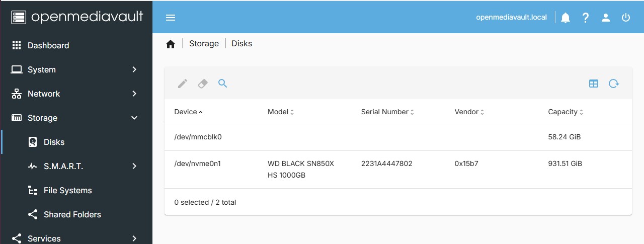
Task: Open the help question mark menu
Action: pyautogui.click(x=586, y=18)
